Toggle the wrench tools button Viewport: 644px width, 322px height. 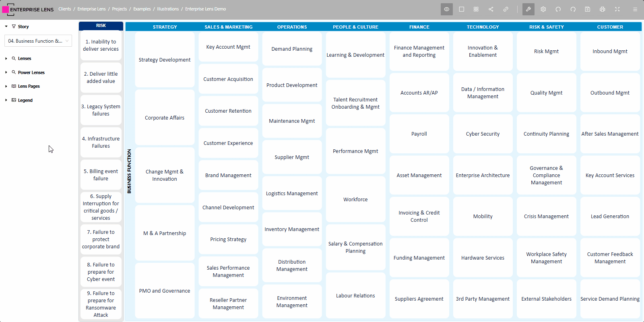point(528,9)
